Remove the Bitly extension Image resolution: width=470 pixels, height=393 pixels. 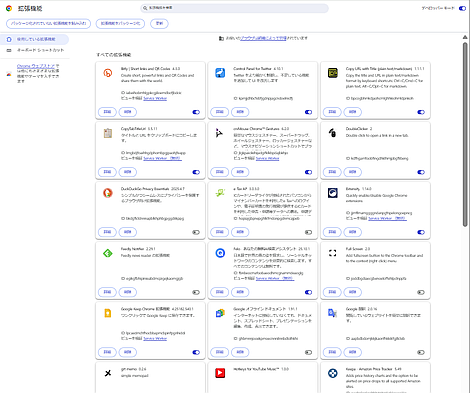tap(128, 112)
